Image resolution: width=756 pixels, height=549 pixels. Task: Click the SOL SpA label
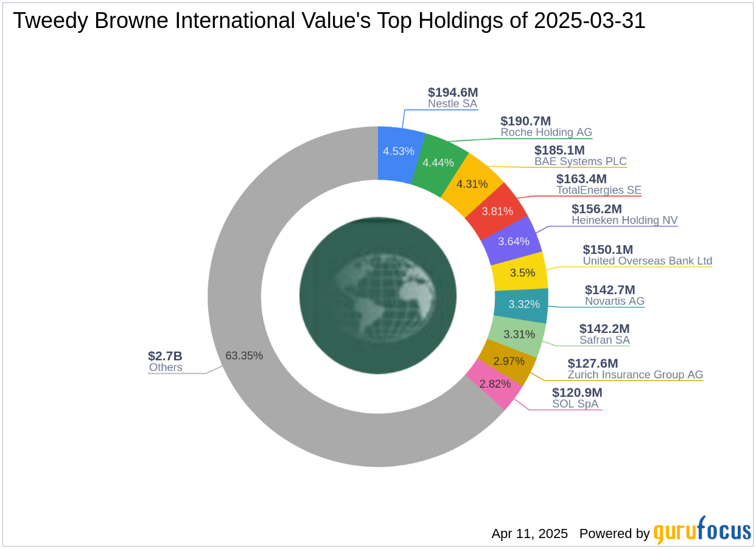tap(576, 404)
